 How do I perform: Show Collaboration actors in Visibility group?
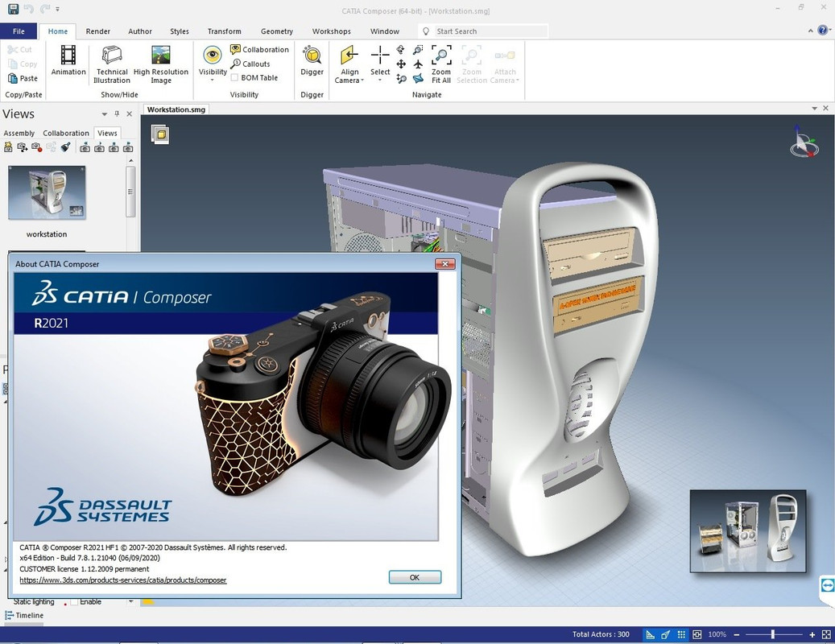[x=259, y=49]
